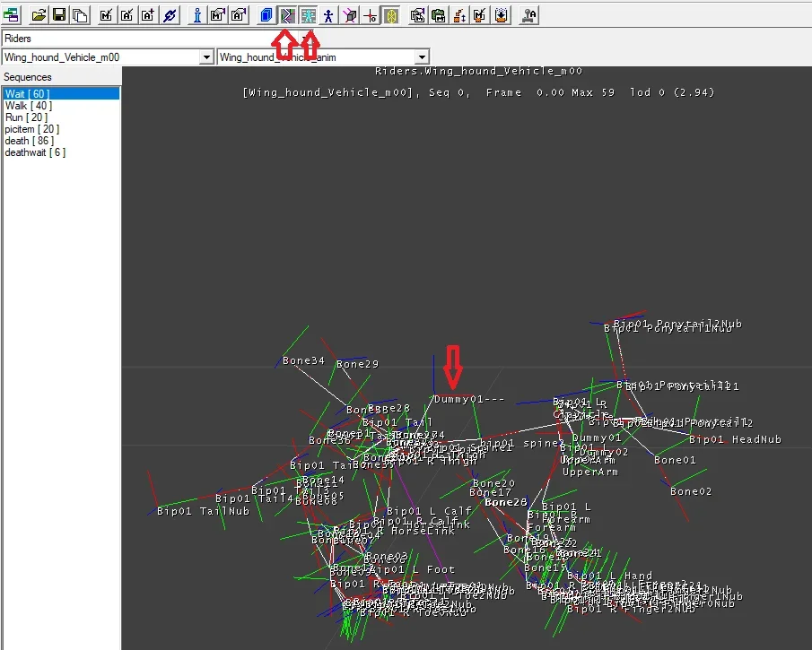Click the M check with orange blocks icon
Image resolution: width=812 pixels, height=650 pixels.
(x=480, y=15)
